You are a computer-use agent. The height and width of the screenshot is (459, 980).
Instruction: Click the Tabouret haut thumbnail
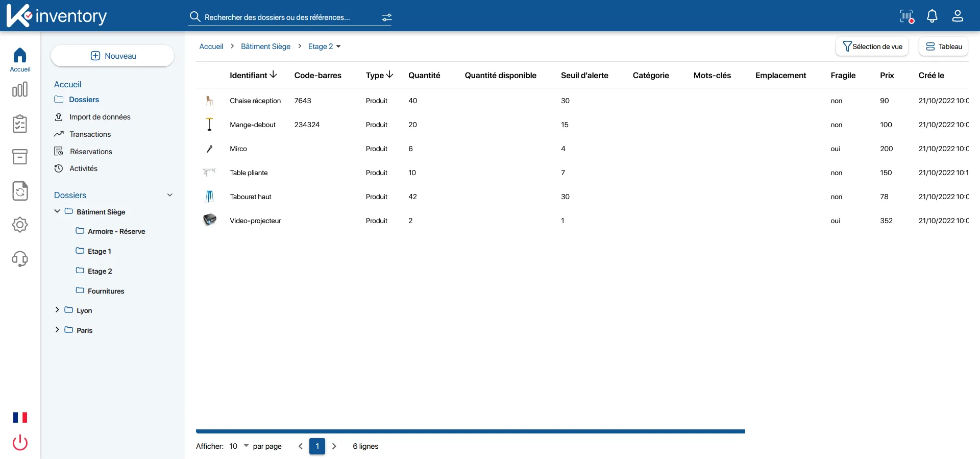(x=209, y=197)
